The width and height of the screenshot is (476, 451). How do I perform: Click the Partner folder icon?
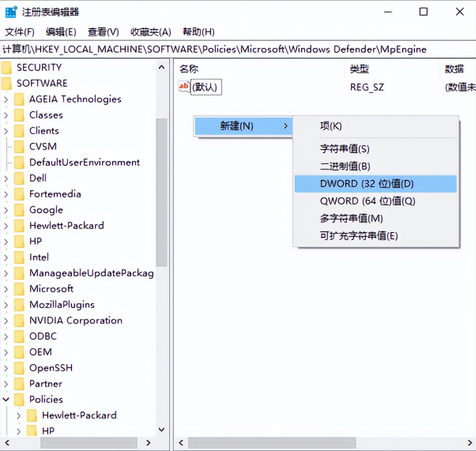[19, 384]
